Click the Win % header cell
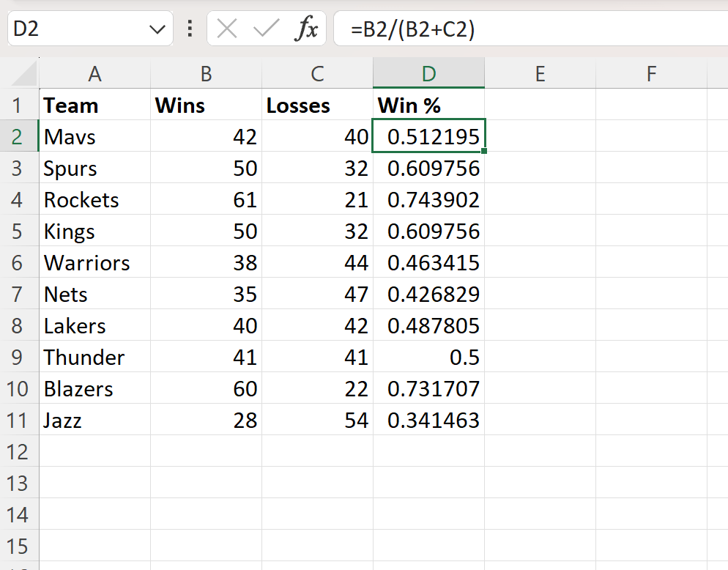This screenshot has height=570, width=728. pos(429,105)
